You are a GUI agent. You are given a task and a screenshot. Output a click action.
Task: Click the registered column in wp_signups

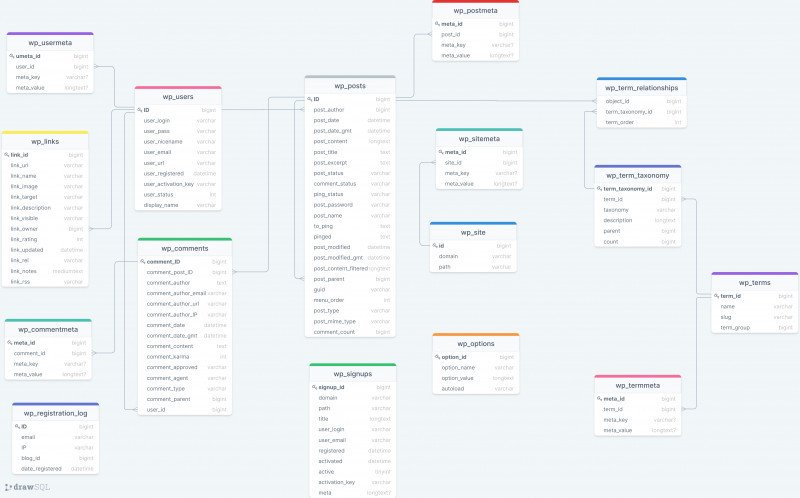[353, 451]
